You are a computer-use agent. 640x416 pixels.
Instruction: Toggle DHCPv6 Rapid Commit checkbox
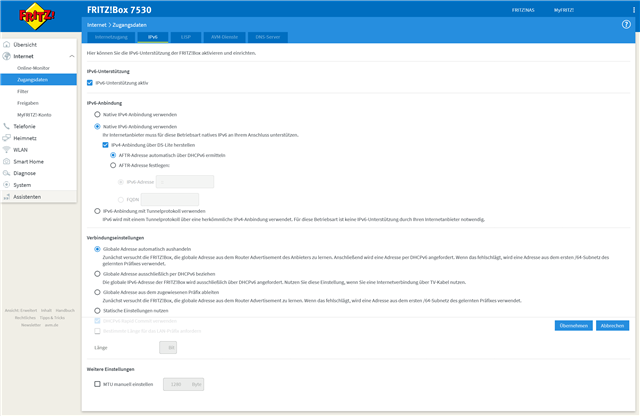click(97, 321)
